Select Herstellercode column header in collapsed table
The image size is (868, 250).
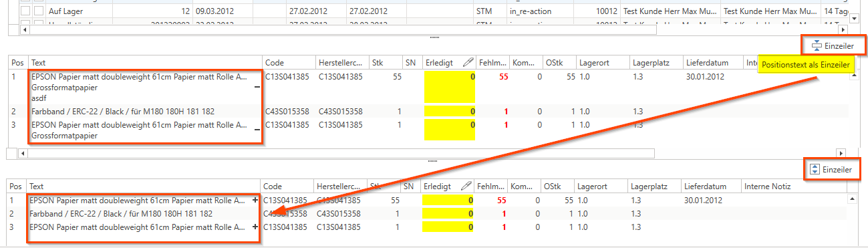[x=341, y=186]
